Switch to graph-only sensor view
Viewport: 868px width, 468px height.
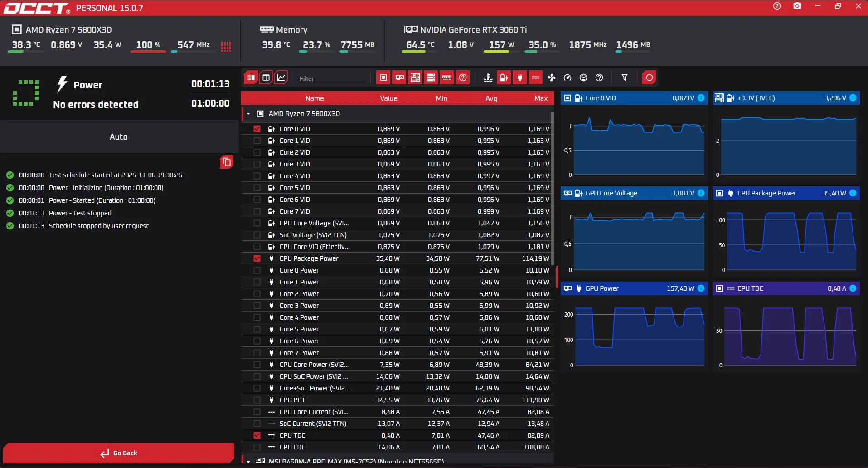point(281,78)
